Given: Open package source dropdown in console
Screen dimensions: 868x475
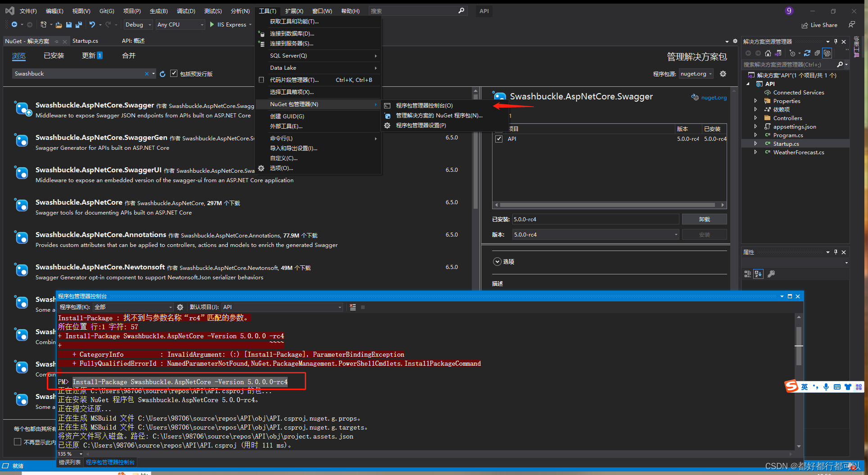Looking at the screenshot, I should pyautogui.click(x=133, y=307).
